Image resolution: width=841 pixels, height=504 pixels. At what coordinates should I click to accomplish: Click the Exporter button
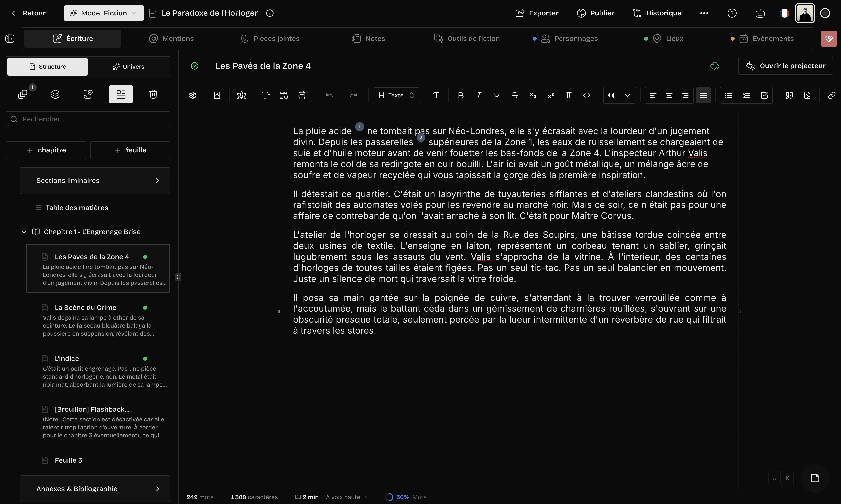click(x=537, y=13)
